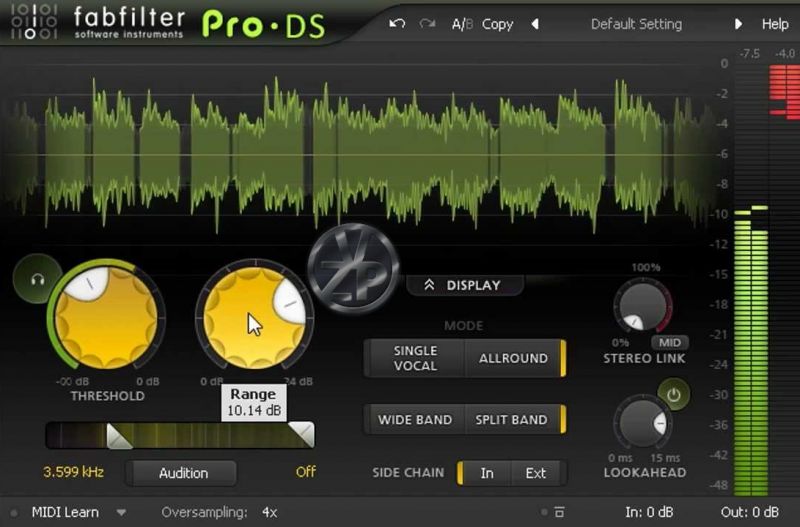Click the output options icon in the bottom bar
Viewport: 800px width, 527px height.
(x=559, y=512)
